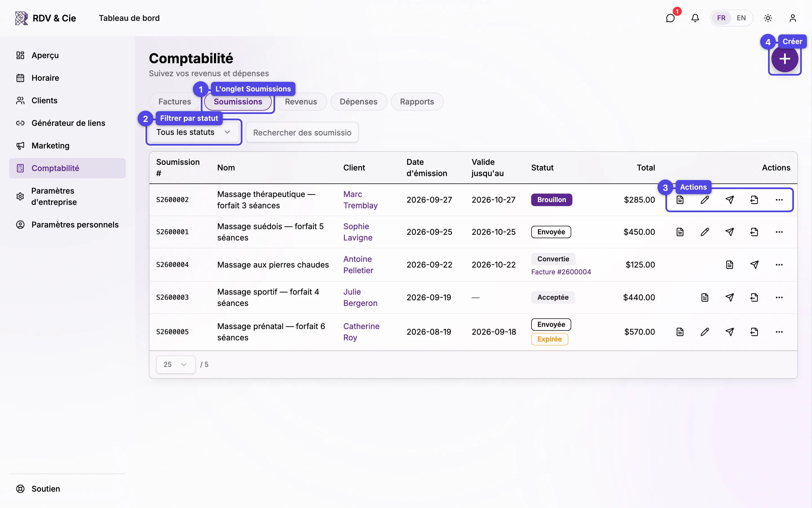Switch to the Factures tab
This screenshot has height=508, width=812.
tap(175, 102)
